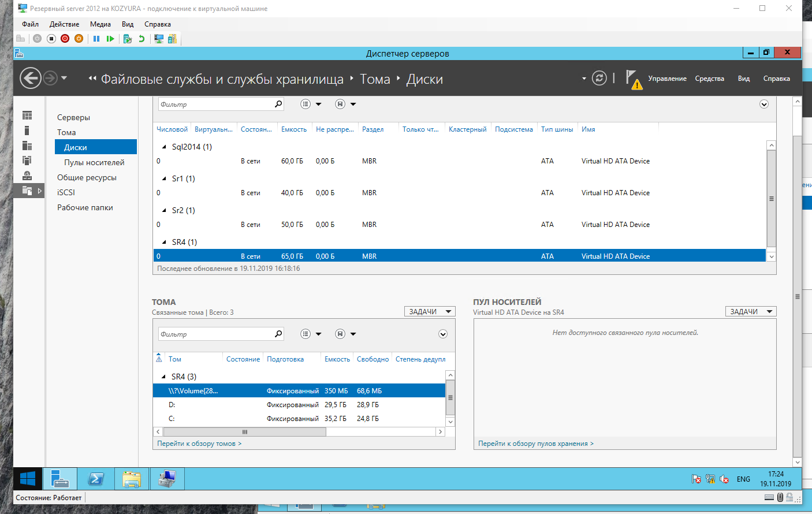Go back with the Server Manager back arrow
Image resolution: width=812 pixels, height=514 pixels.
(31, 78)
